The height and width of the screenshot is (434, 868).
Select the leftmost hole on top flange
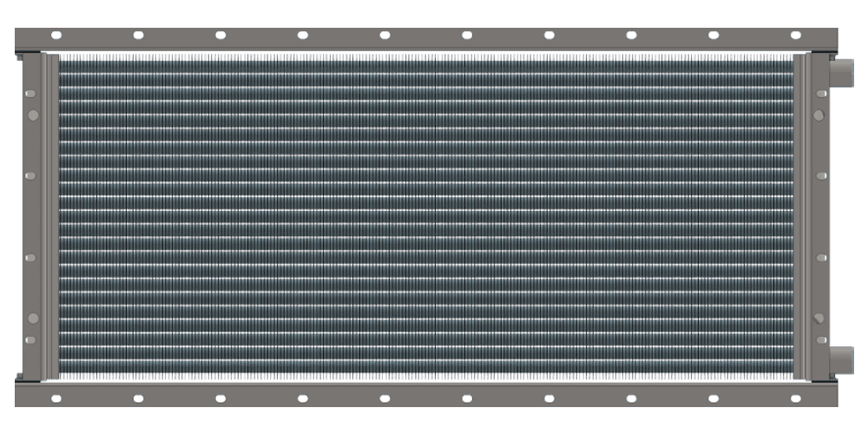coord(56,36)
